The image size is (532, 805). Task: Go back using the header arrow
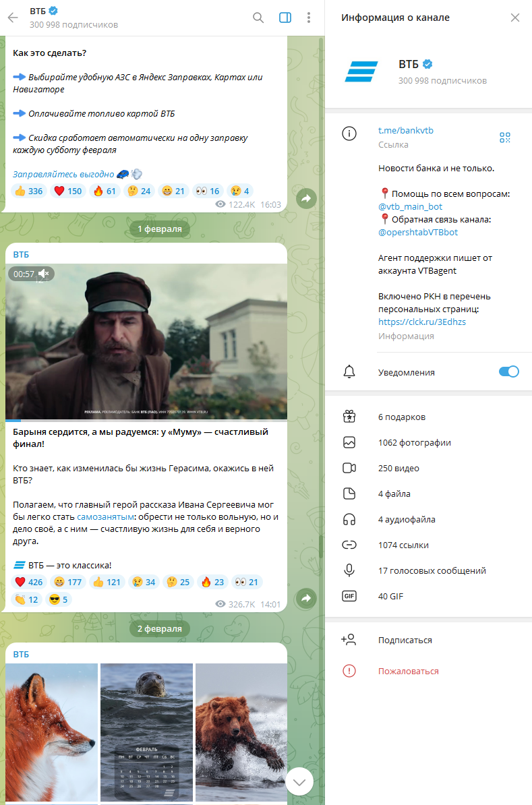[x=13, y=18]
